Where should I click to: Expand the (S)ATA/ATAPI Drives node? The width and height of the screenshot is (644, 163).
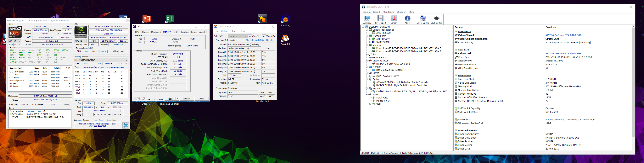[370, 76]
